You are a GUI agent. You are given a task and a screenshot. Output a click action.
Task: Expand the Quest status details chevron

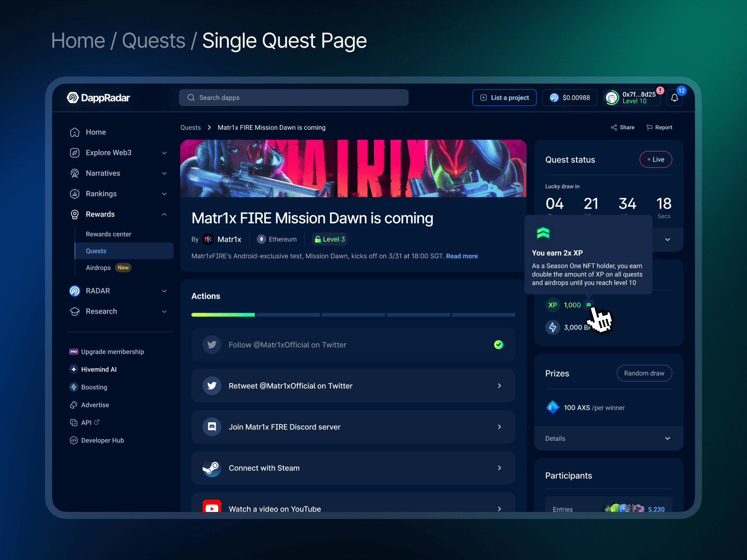668,239
